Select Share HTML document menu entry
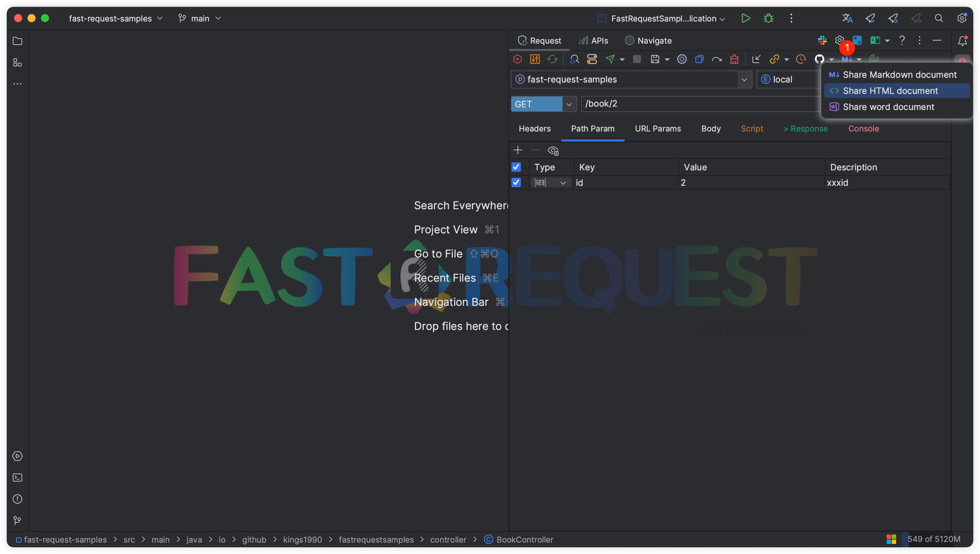This screenshot has width=980, height=554. click(x=890, y=91)
